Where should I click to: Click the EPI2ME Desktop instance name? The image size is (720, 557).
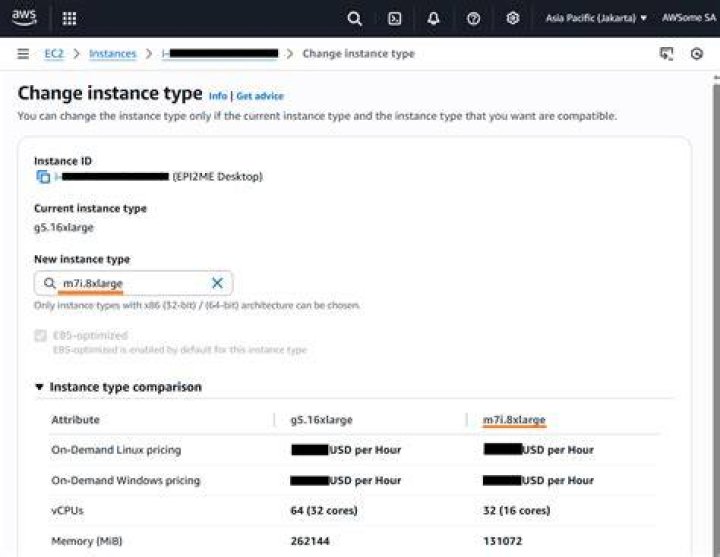[218, 177]
